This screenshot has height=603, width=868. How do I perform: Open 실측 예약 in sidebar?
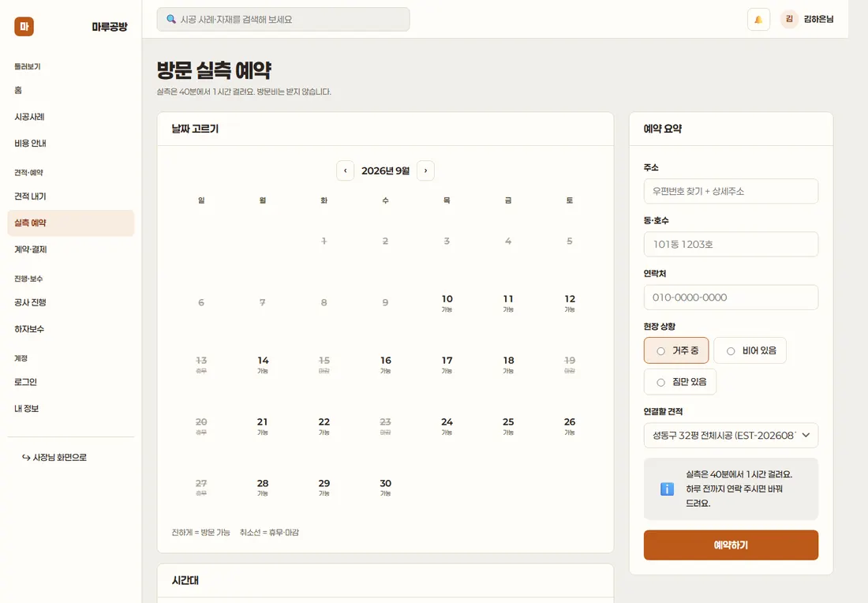pos(71,223)
